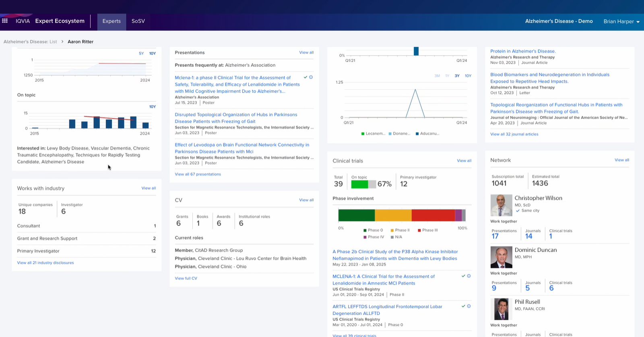
Task: Select 3M range on drug chart
Action: tap(437, 76)
